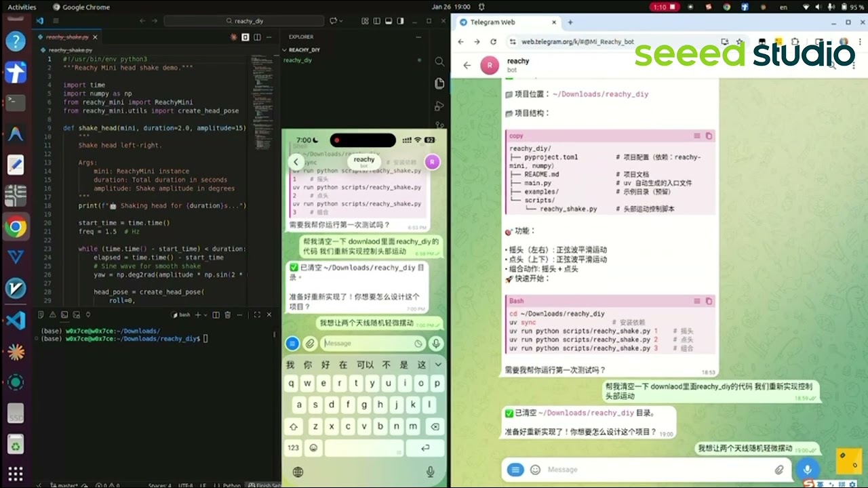Screen dimensions: 868x488
Task: Open a new Chrome tab
Action: (570, 22)
